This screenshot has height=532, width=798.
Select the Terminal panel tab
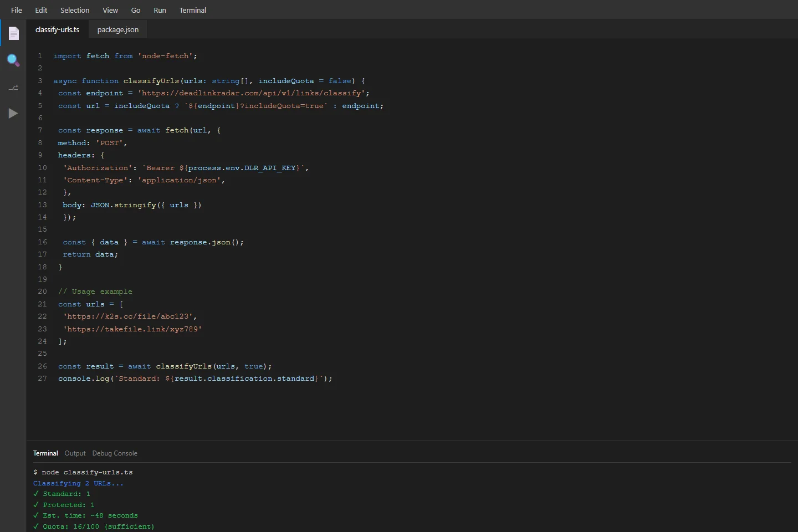point(45,453)
